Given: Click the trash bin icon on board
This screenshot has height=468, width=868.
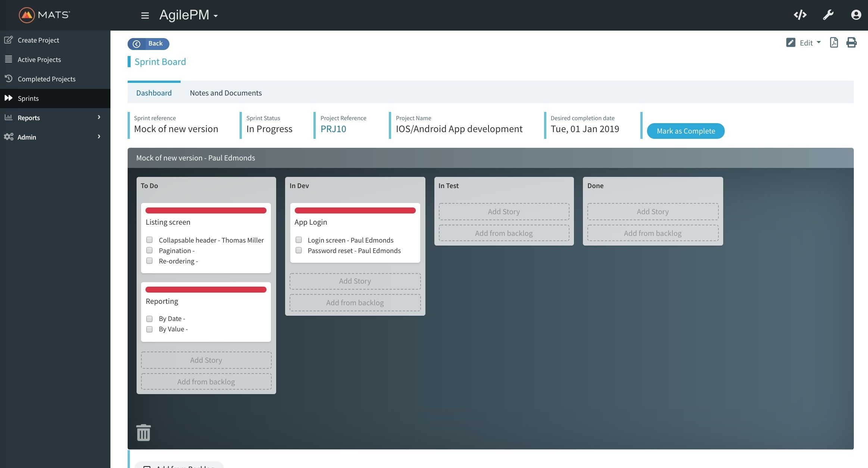Looking at the screenshot, I should [x=143, y=433].
